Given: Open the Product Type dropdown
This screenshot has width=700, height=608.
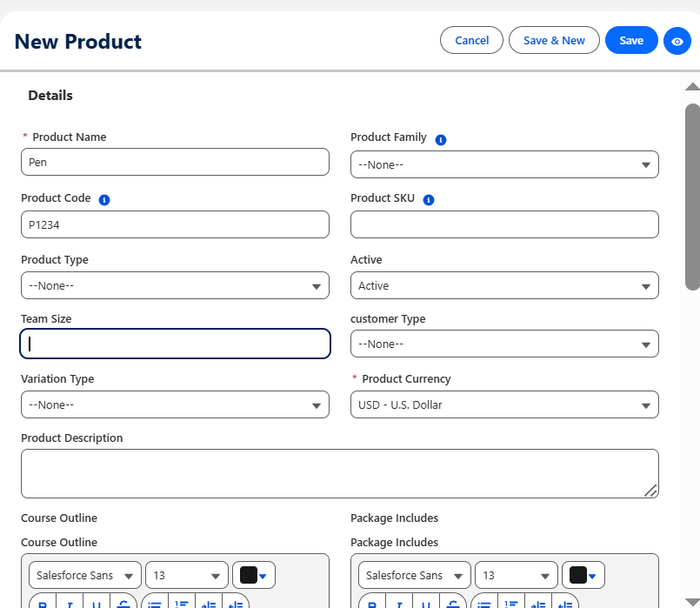Looking at the screenshot, I should pyautogui.click(x=175, y=285).
